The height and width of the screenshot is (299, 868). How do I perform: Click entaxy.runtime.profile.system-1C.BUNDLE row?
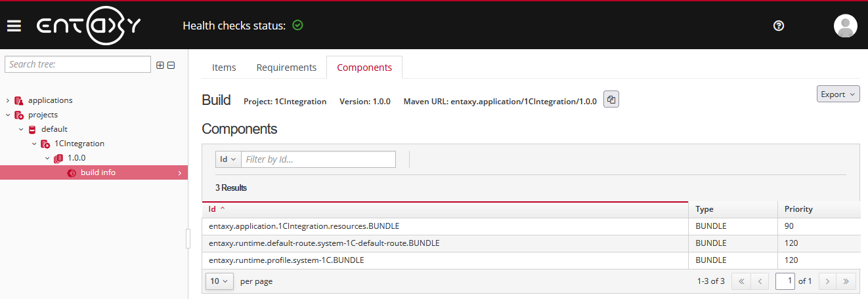point(531,260)
